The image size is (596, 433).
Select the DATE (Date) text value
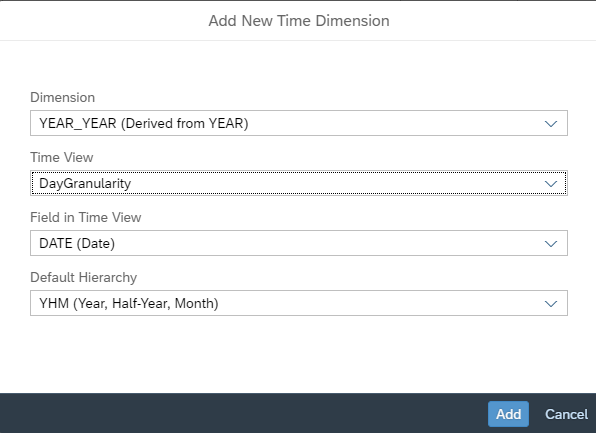pos(77,244)
